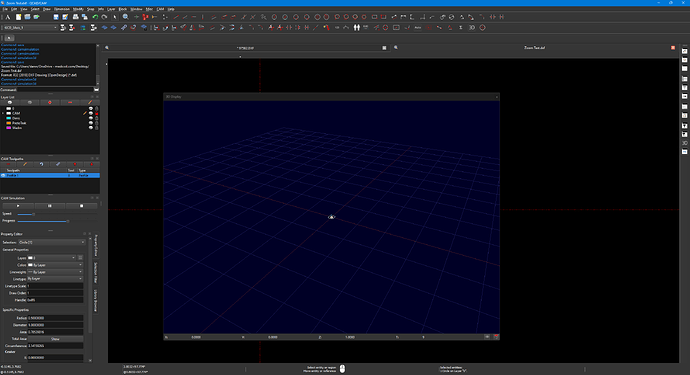This screenshot has height=375, width=690.
Task: Click the Print icon in toolbar
Action: pyautogui.click(x=75, y=17)
